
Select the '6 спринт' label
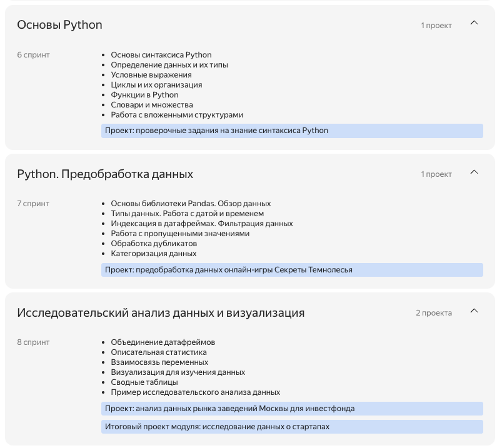click(33, 55)
